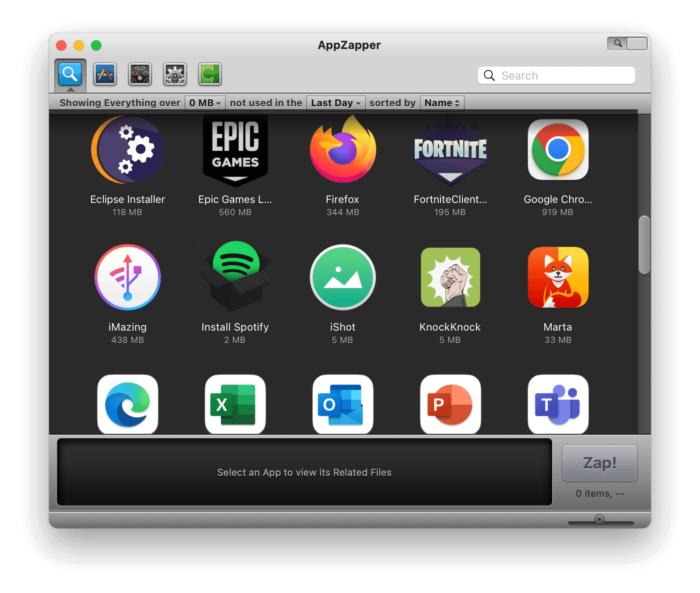
Task: Click the 'KnockKnock' label text
Action: tap(450, 327)
